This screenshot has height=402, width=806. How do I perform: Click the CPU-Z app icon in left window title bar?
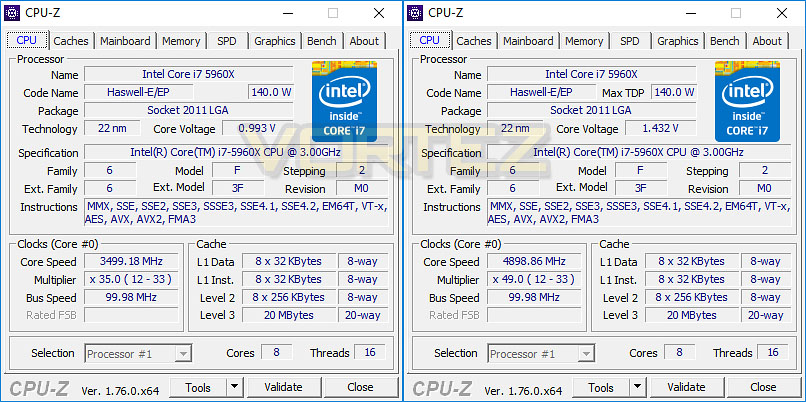(x=12, y=13)
